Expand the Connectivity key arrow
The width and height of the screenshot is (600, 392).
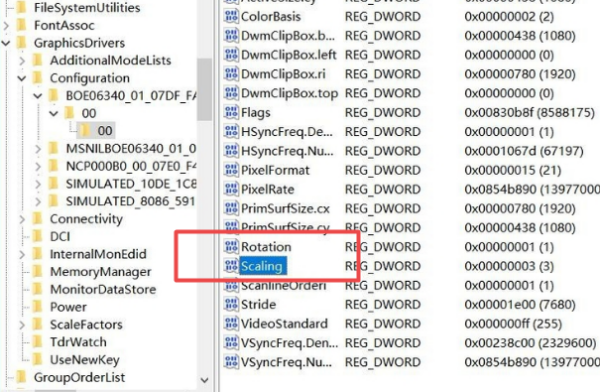(x=22, y=219)
